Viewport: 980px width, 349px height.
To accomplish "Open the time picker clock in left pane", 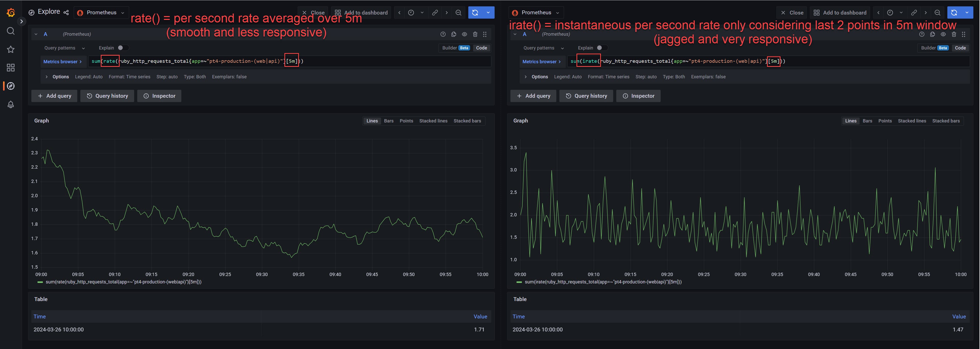I will 411,13.
